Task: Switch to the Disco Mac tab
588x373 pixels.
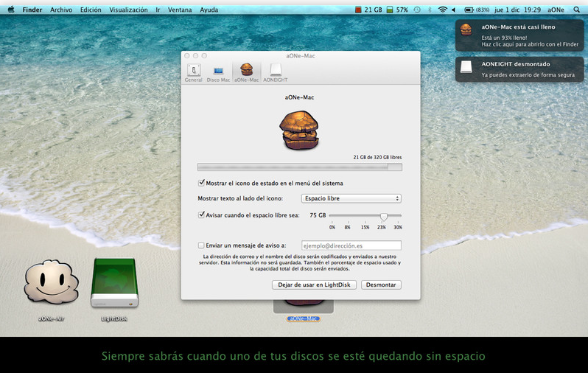Action: (x=218, y=73)
